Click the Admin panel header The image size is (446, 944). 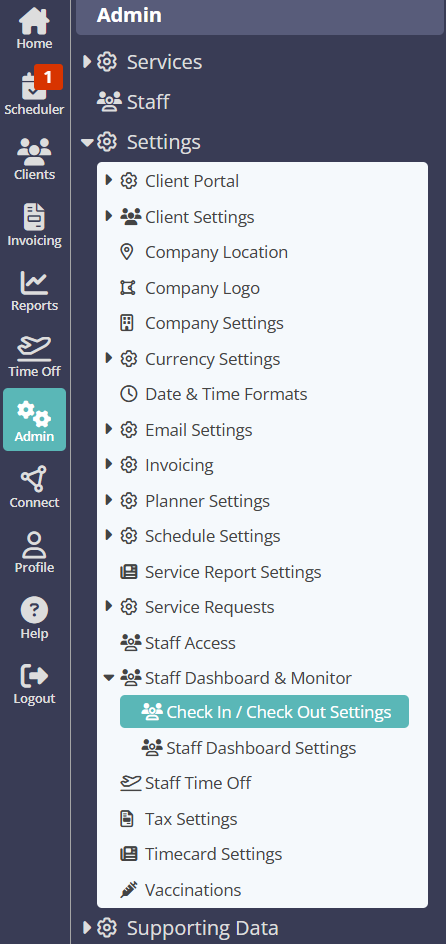[260, 16]
